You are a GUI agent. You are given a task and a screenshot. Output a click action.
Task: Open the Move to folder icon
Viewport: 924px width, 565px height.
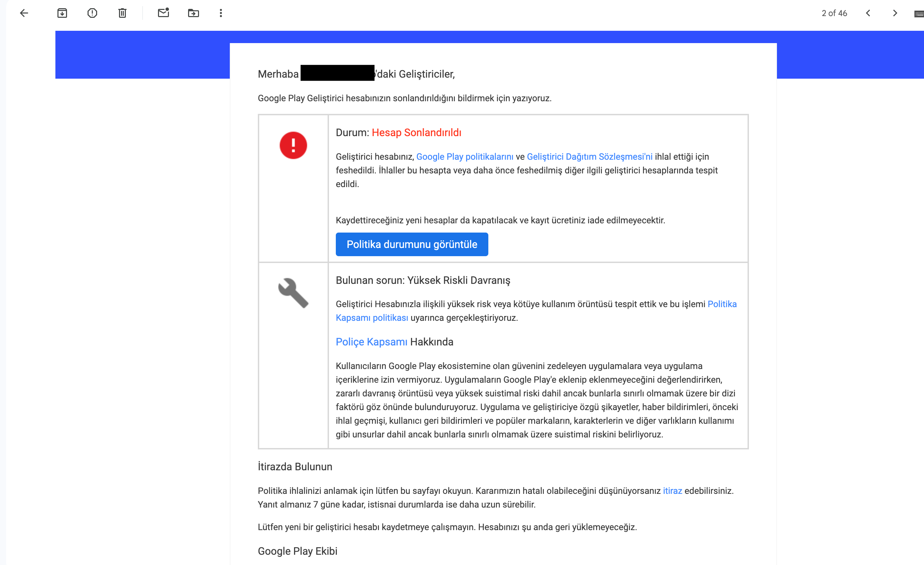click(194, 13)
